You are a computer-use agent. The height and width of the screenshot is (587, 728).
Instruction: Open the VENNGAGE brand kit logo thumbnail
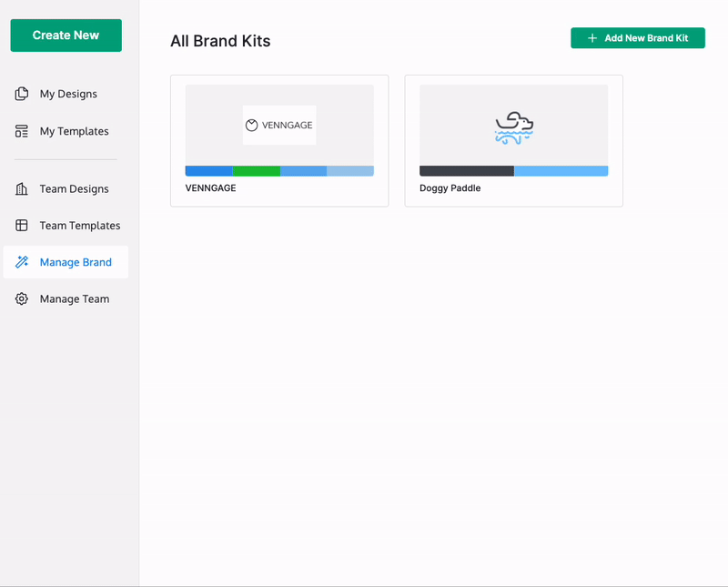point(279,125)
